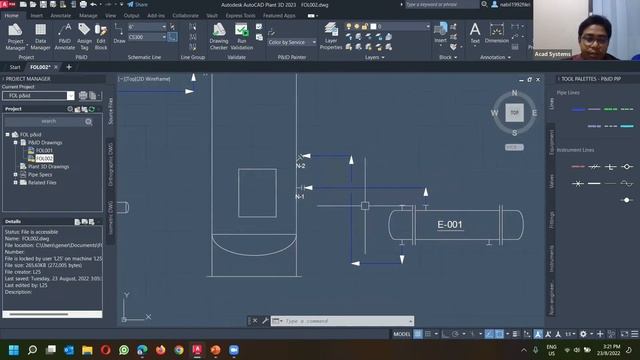Click the TOP face of the ViewCube
This screenshot has height=360, width=640.
click(514, 113)
